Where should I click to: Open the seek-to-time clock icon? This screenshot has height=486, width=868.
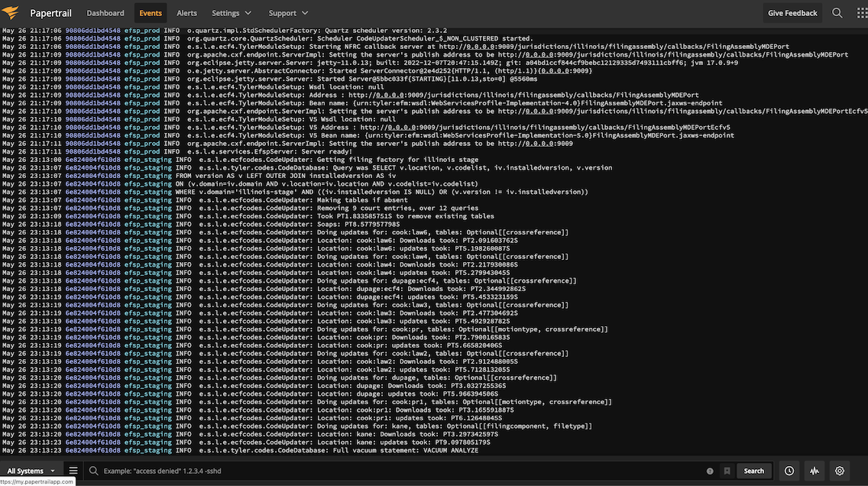coord(789,471)
